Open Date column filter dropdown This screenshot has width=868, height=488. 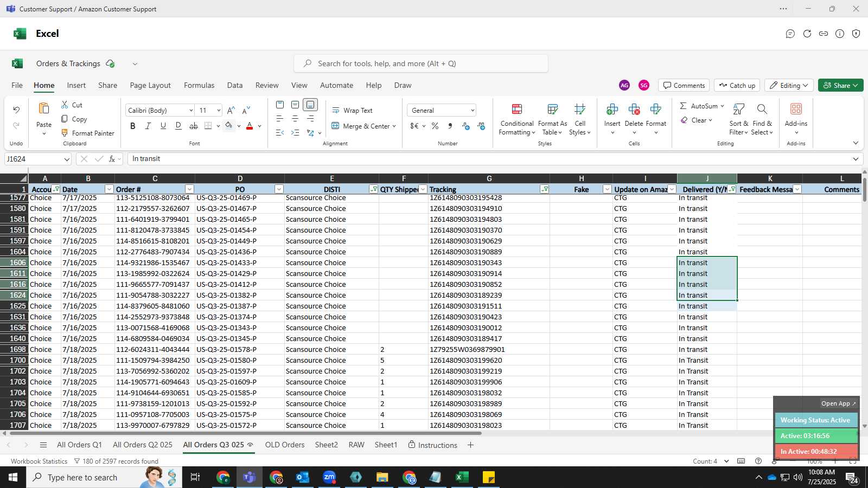[x=109, y=189]
